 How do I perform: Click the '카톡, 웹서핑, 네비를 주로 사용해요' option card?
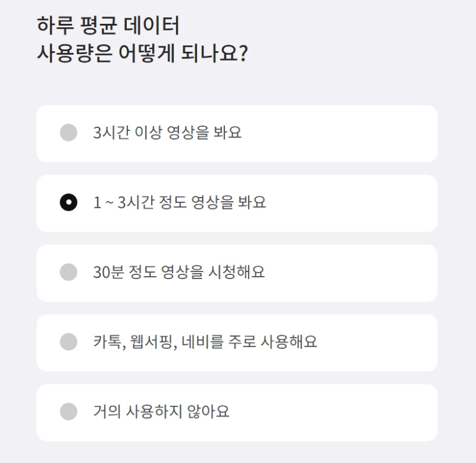238,342
